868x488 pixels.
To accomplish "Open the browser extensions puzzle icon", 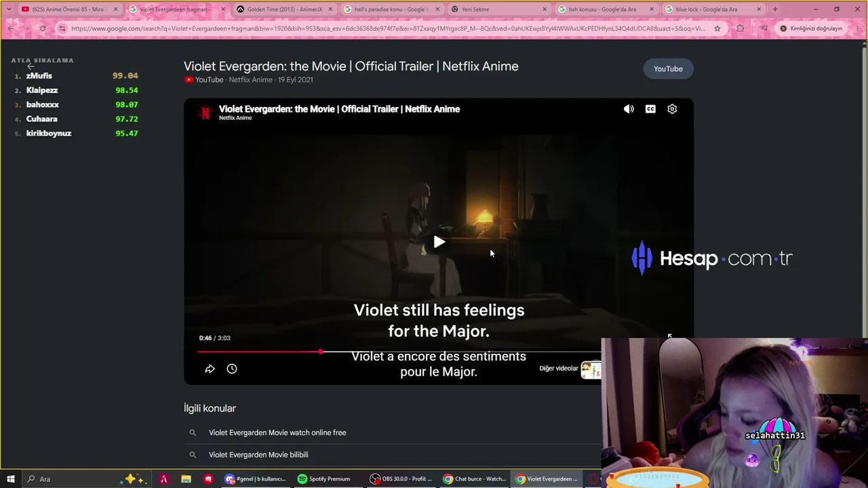I will point(740,28).
